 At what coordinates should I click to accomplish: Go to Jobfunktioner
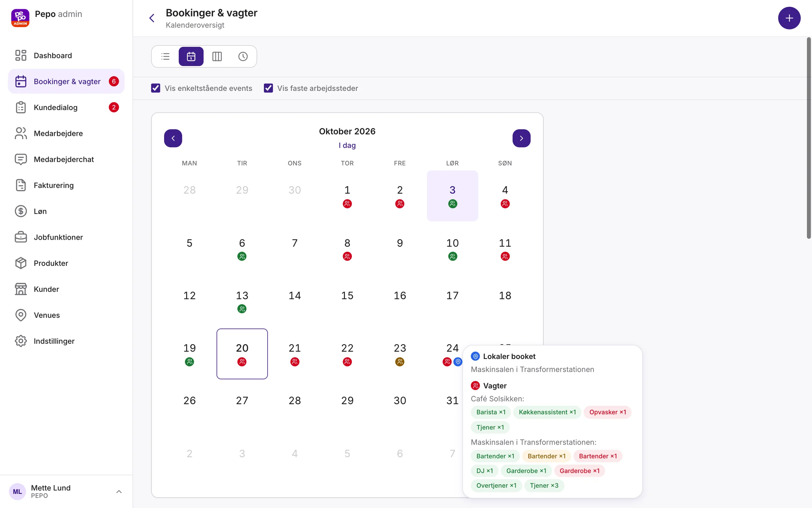66,237
